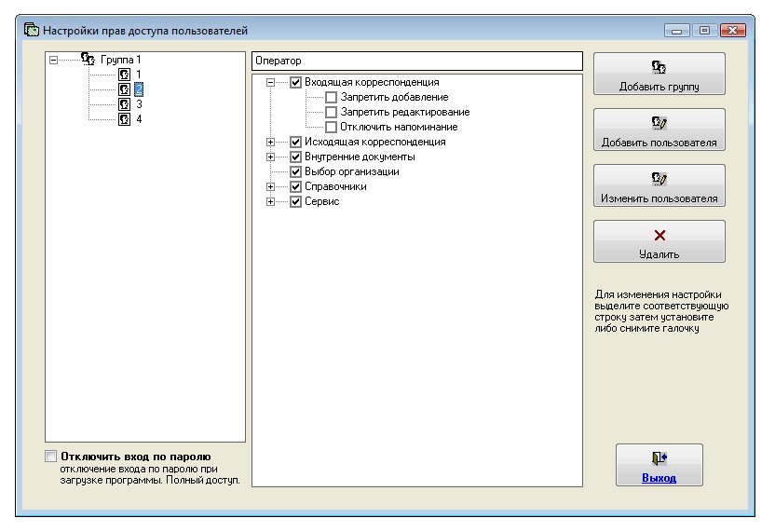Screen dimensions: 775x532
Task: Click the application icon in the title bar
Action: [x=32, y=30]
